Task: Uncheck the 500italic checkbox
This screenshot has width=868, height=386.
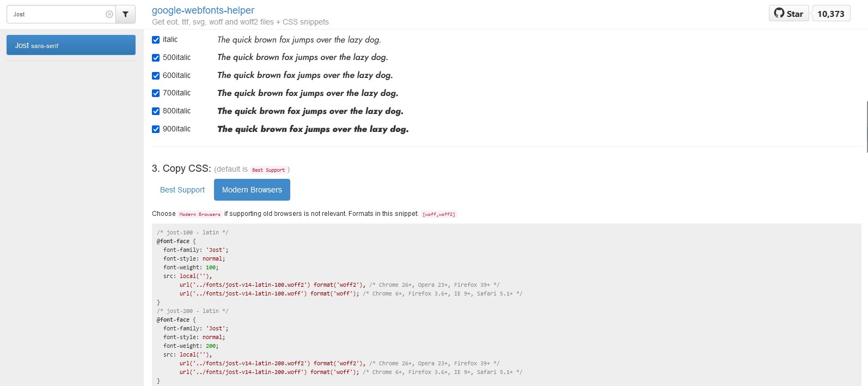Action: [x=156, y=58]
